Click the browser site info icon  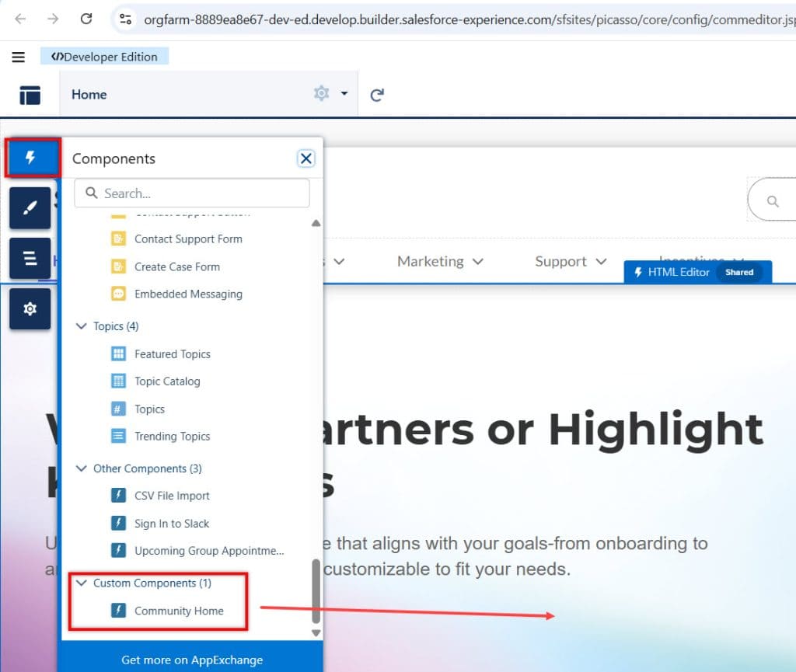point(125,19)
